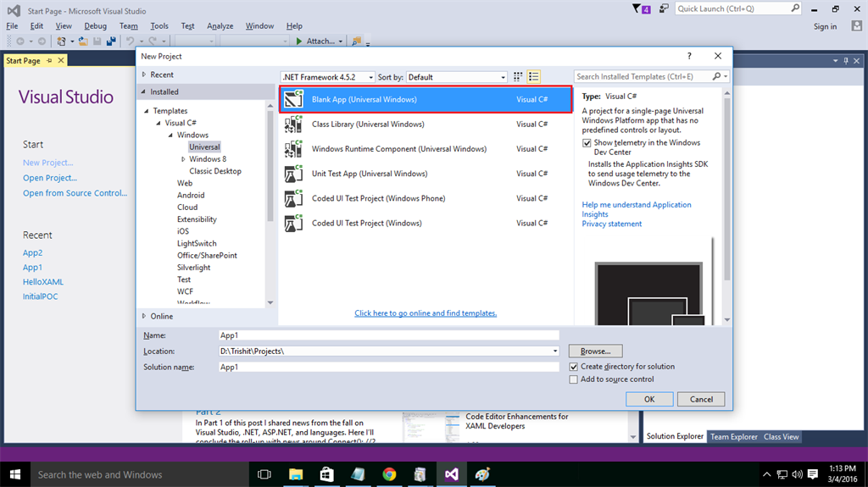Open recent project HelloXAML on Start Page
The height and width of the screenshot is (487, 868).
coord(43,282)
